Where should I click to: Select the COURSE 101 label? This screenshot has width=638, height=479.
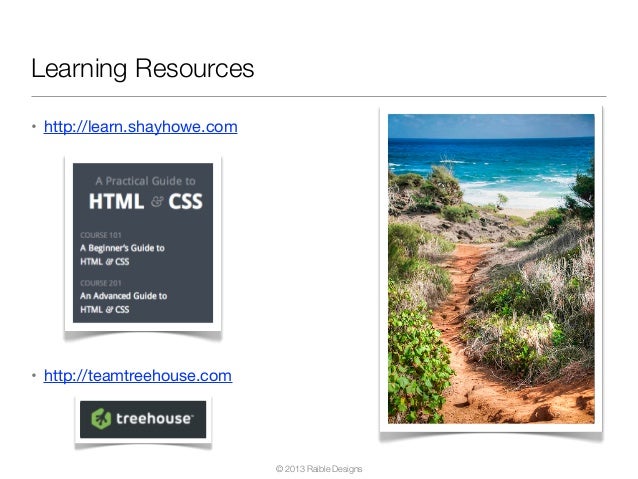tap(101, 235)
